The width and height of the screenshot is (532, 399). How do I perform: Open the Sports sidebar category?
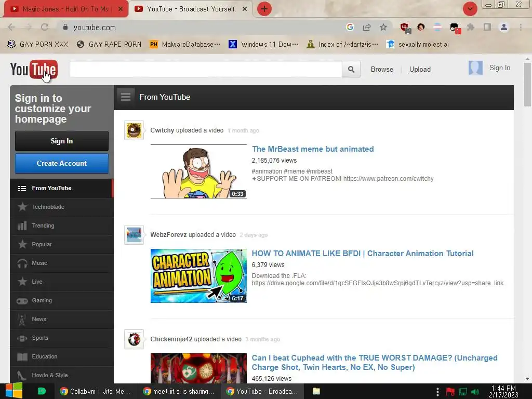[62, 338]
